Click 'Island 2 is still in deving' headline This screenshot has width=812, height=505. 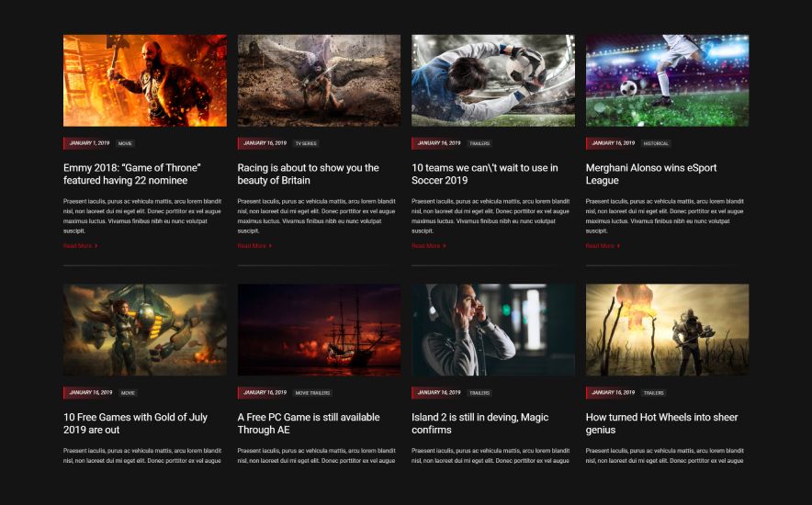pos(480,423)
